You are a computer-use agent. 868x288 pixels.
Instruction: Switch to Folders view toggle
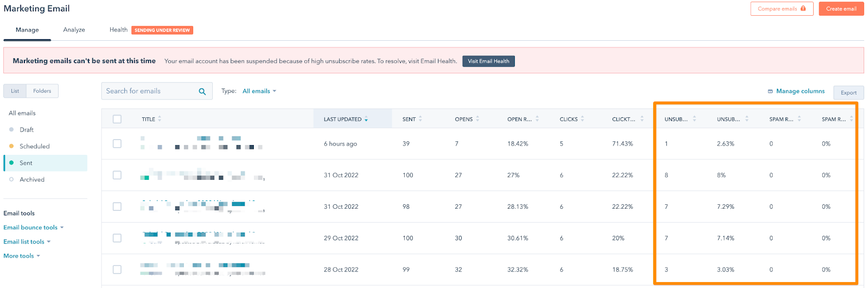point(42,91)
